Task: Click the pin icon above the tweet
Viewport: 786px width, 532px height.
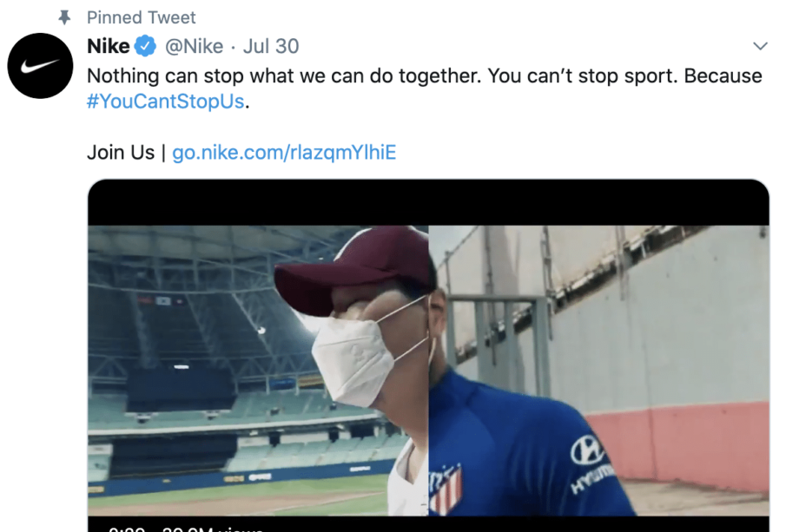Action: click(x=63, y=17)
